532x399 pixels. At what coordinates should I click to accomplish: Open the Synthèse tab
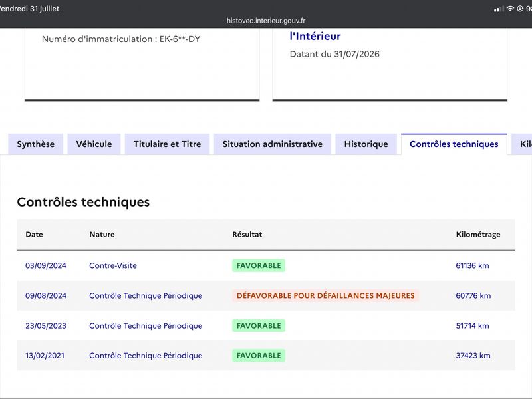coord(36,144)
